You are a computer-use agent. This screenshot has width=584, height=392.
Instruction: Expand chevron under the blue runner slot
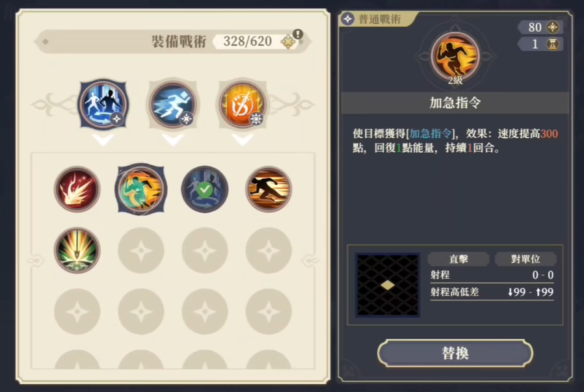point(172,140)
